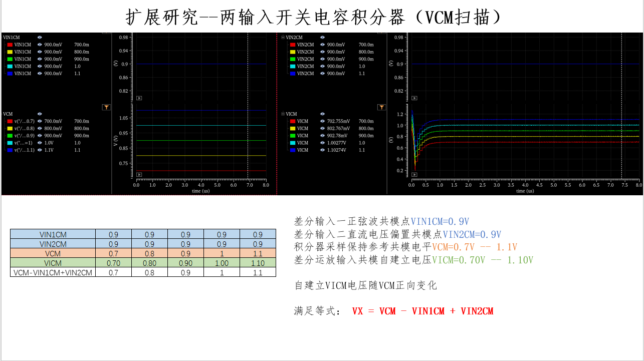Image resolution: width=644 pixels, height=361 pixels.
Task: Click the green swatch of v("/...0.9) signal
Action: [x=10, y=136]
